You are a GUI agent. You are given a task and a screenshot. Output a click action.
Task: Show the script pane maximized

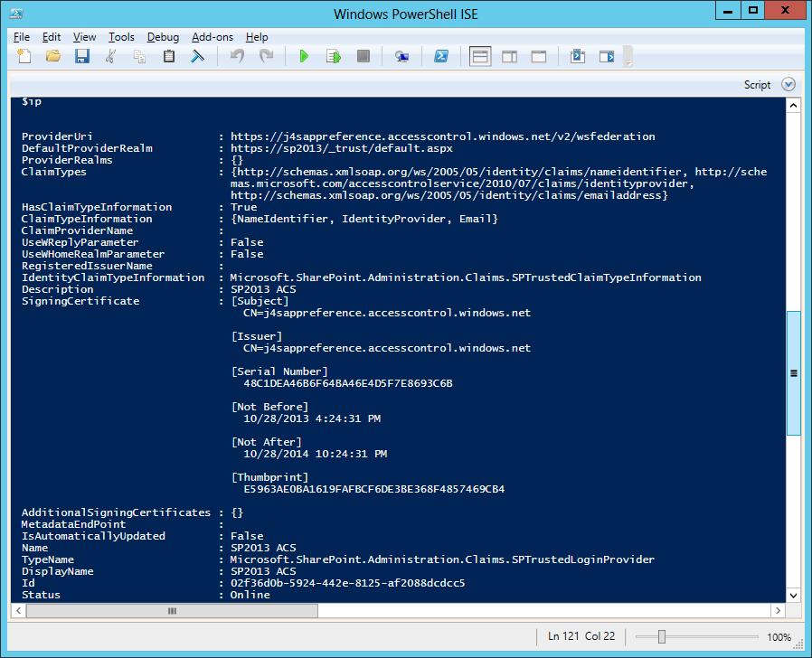pyautogui.click(x=539, y=56)
